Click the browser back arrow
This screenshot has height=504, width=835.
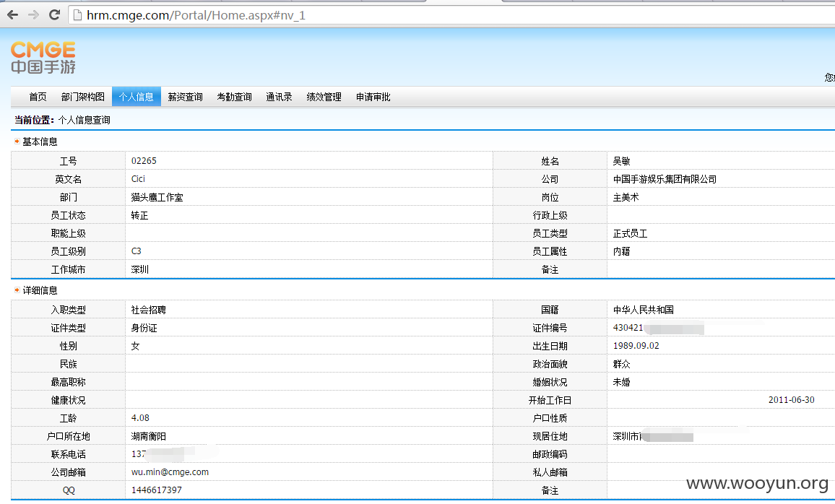pyautogui.click(x=13, y=15)
